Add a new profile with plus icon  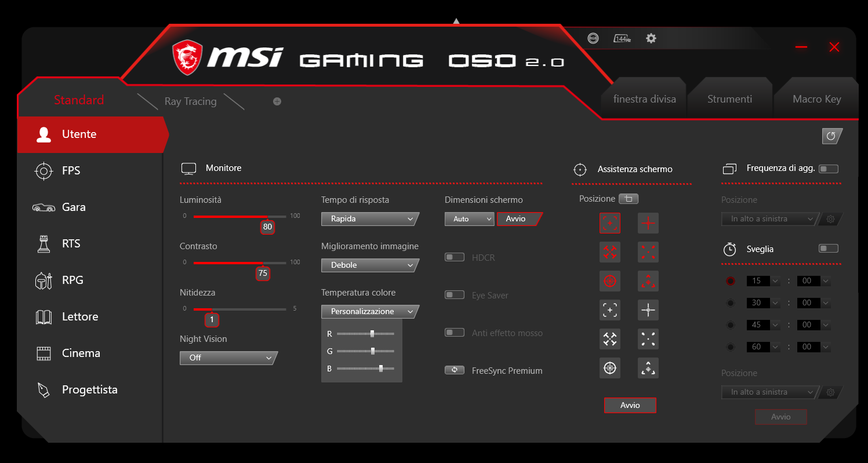click(277, 101)
